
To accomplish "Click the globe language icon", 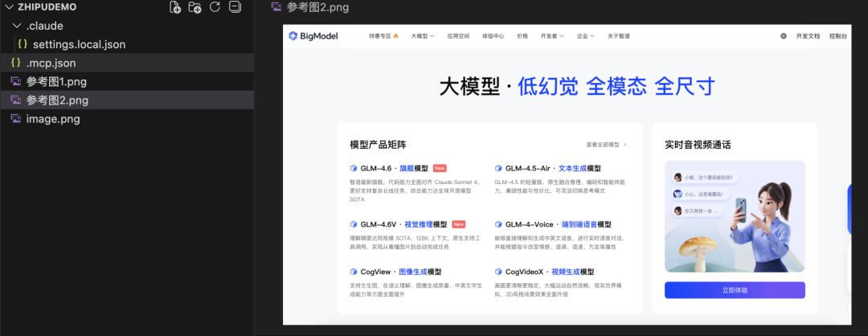I will click(784, 36).
